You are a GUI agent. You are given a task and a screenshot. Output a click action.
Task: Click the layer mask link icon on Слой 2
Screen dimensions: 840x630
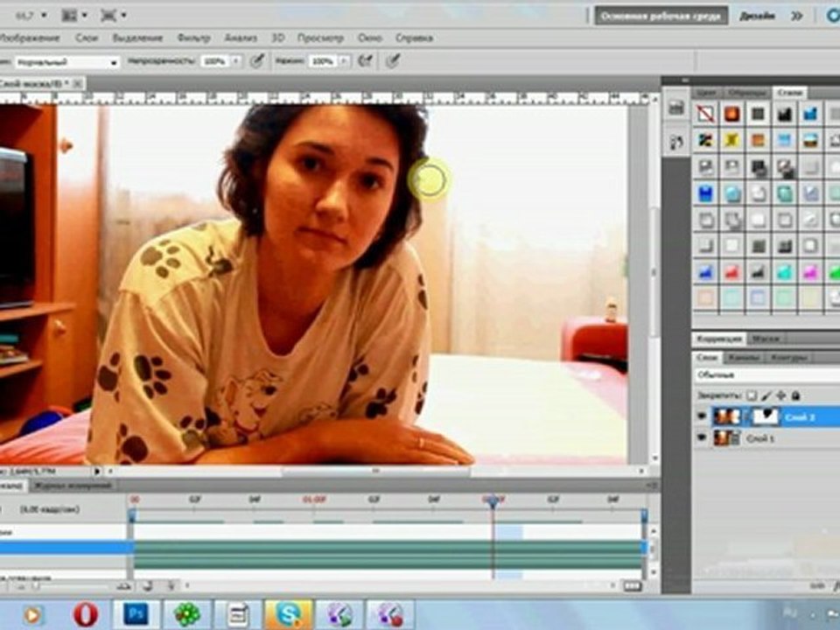[x=745, y=416]
